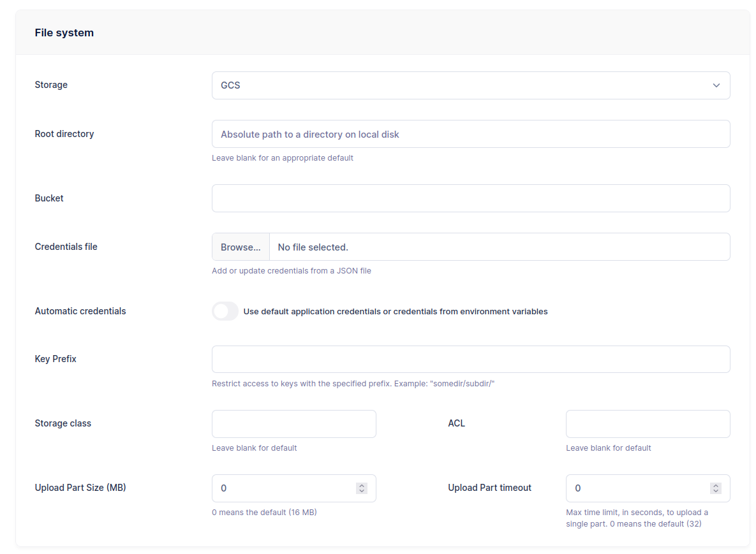The width and height of the screenshot is (756, 554).
Task: Click the Root directory path field
Action: pos(470,135)
